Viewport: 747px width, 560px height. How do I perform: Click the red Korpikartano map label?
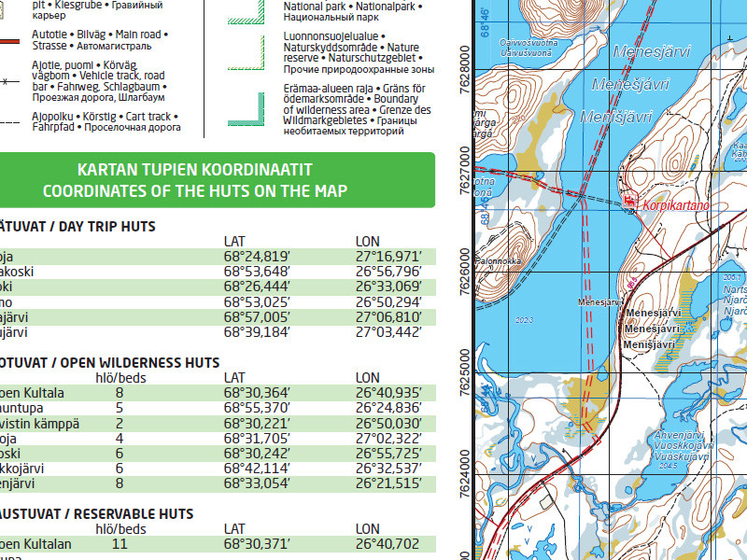click(675, 205)
